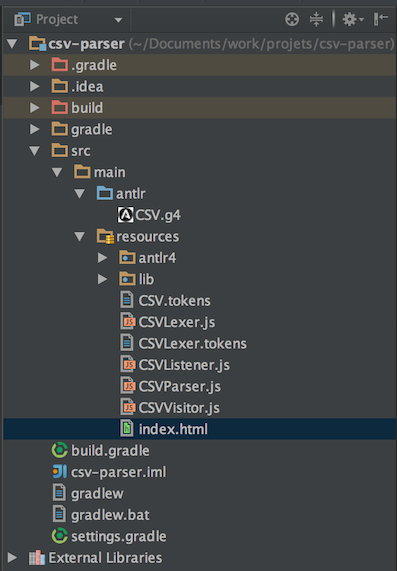Click the Scroll from Source target icon
This screenshot has width=397, height=571.
pos(292,19)
